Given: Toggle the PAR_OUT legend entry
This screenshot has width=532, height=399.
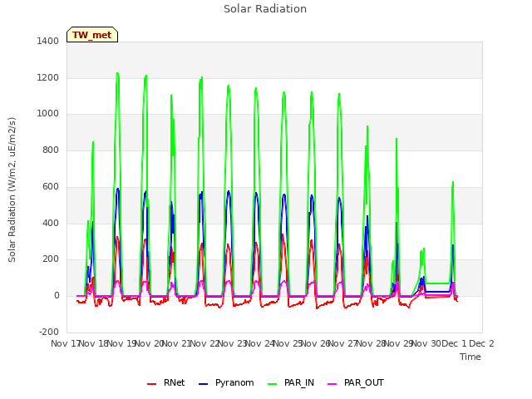Looking at the screenshot, I should click(x=356, y=382).
